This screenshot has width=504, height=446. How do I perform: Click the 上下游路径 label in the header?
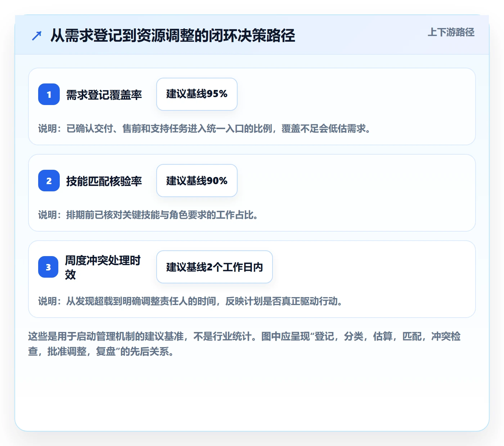[x=451, y=32]
